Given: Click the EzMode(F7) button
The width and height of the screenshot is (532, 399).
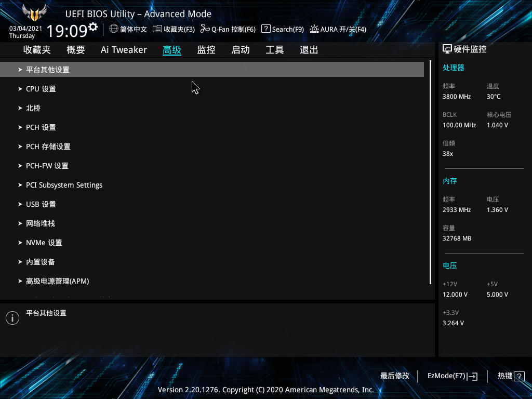Looking at the screenshot, I should point(446,376).
